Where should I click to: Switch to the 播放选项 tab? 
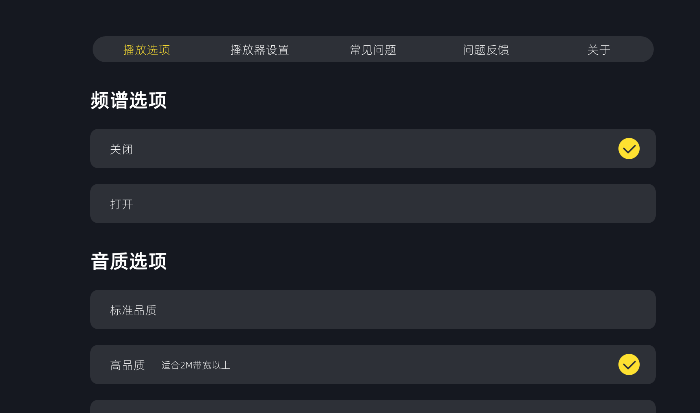click(147, 50)
